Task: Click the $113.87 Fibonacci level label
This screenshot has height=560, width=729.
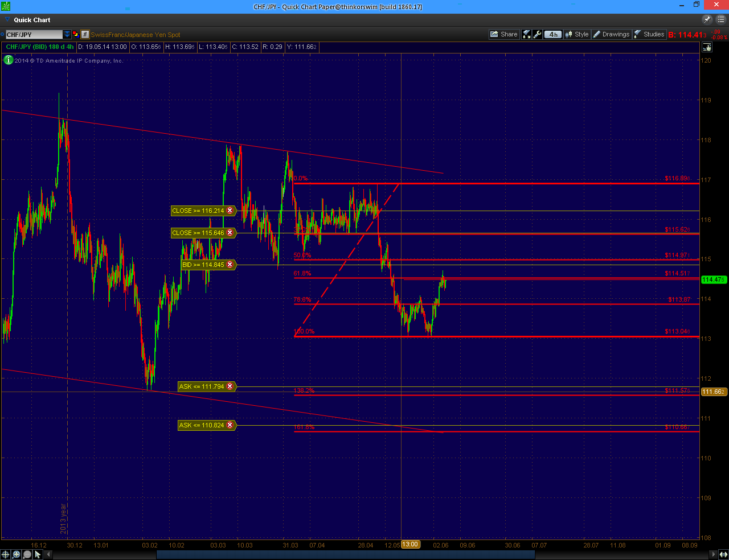Action: click(x=679, y=299)
